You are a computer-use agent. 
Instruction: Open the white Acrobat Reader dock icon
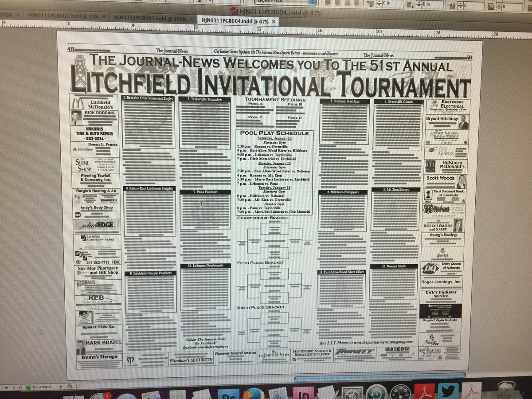point(472,391)
